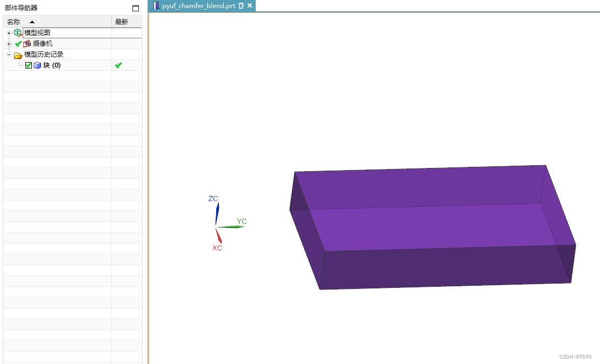Select the 模型视图 row label
The image size is (600, 364).
pyautogui.click(x=37, y=33)
